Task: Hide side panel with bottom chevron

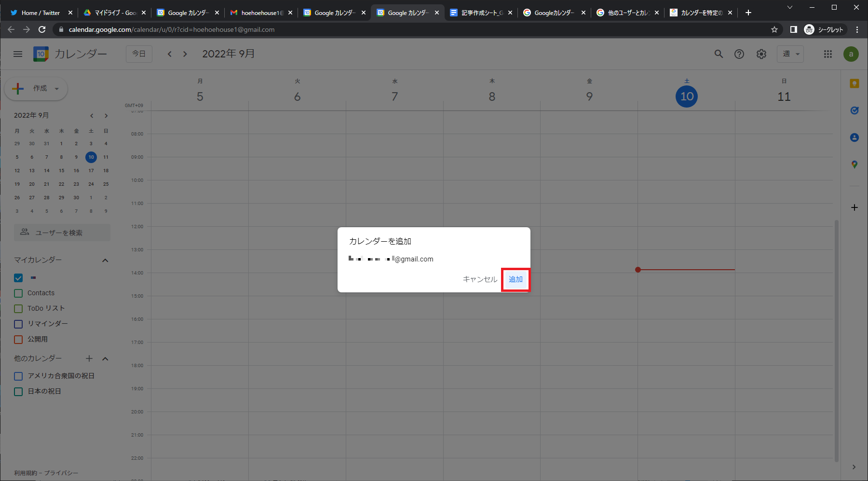Action: 854,467
